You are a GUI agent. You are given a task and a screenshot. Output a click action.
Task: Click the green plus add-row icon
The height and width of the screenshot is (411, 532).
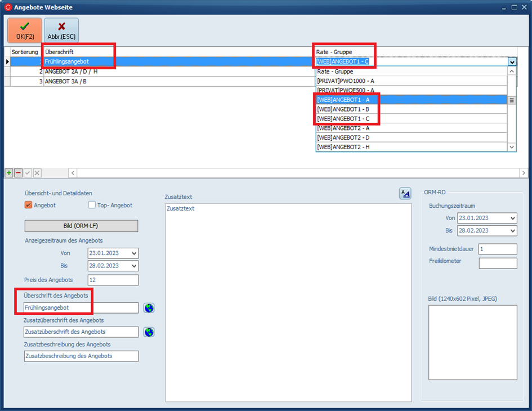click(9, 173)
